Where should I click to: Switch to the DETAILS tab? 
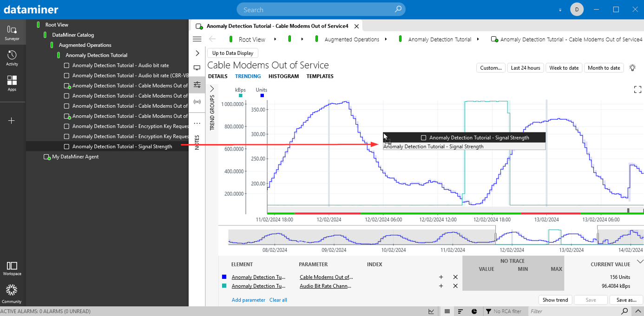[217, 76]
